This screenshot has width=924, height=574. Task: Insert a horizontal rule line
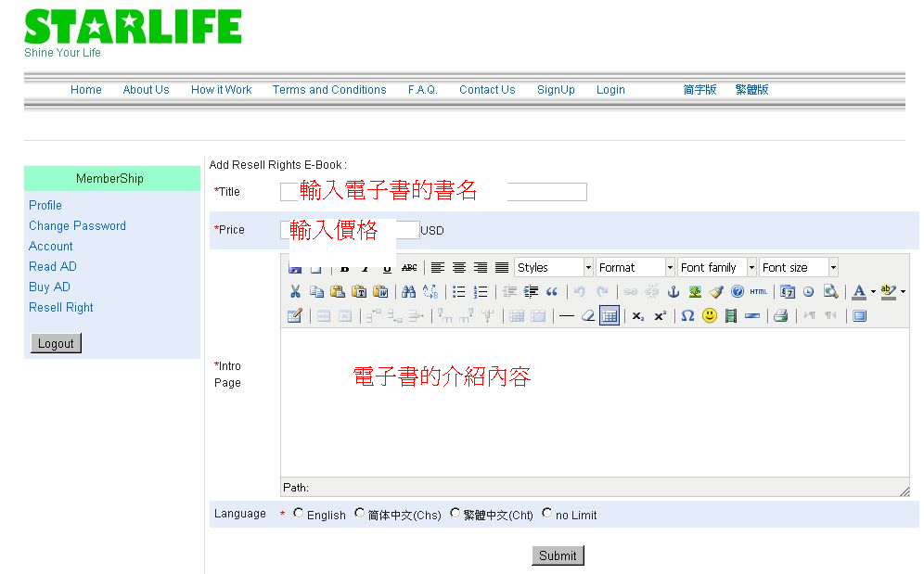pos(566,316)
